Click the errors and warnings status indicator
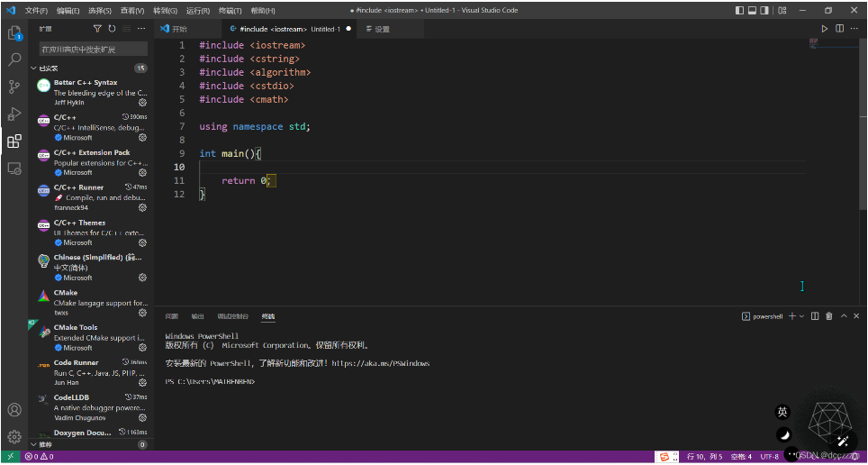This screenshot has height=465, width=868. [x=39, y=457]
